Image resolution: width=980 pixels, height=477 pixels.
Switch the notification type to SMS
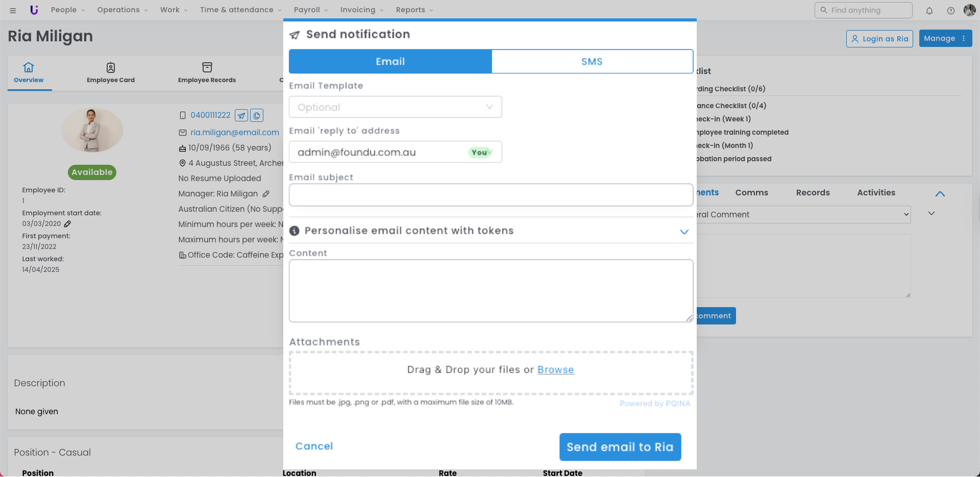tap(592, 61)
